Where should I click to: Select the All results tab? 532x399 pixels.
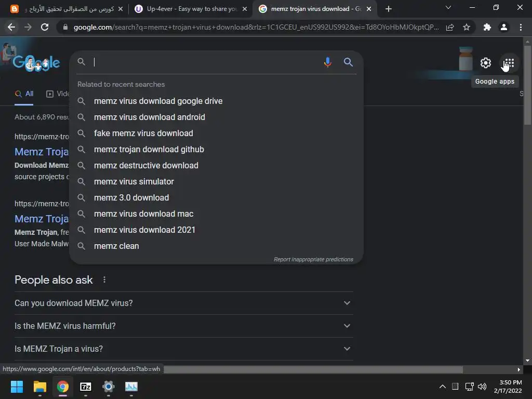click(24, 94)
